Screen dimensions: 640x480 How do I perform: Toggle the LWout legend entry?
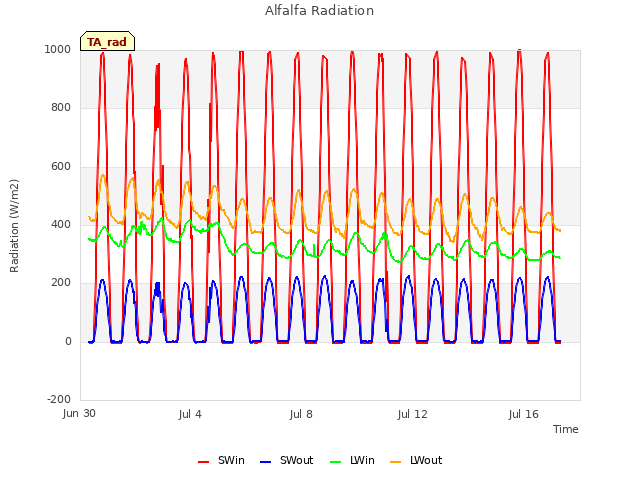coord(416,460)
